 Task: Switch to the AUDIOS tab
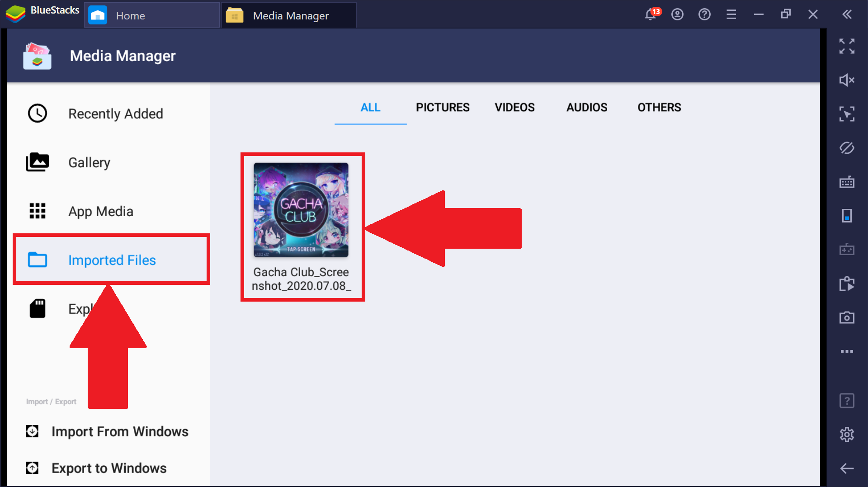coord(587,108)
